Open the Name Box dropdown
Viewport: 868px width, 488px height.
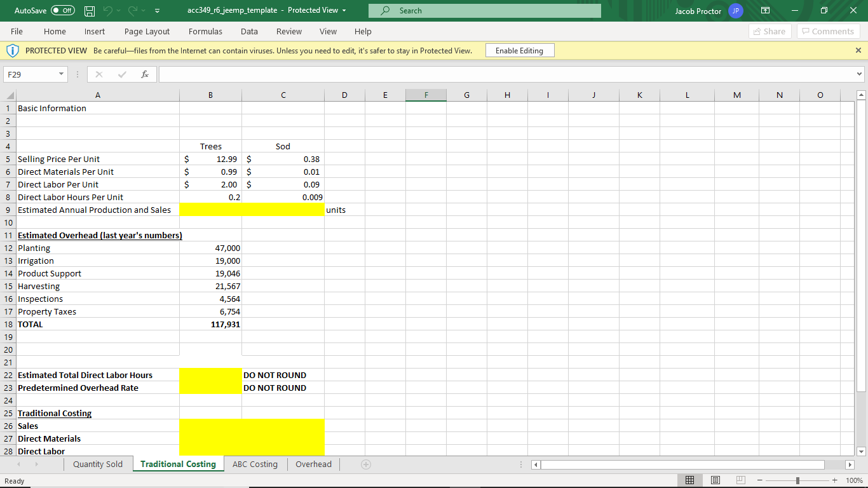pos(60,74)
